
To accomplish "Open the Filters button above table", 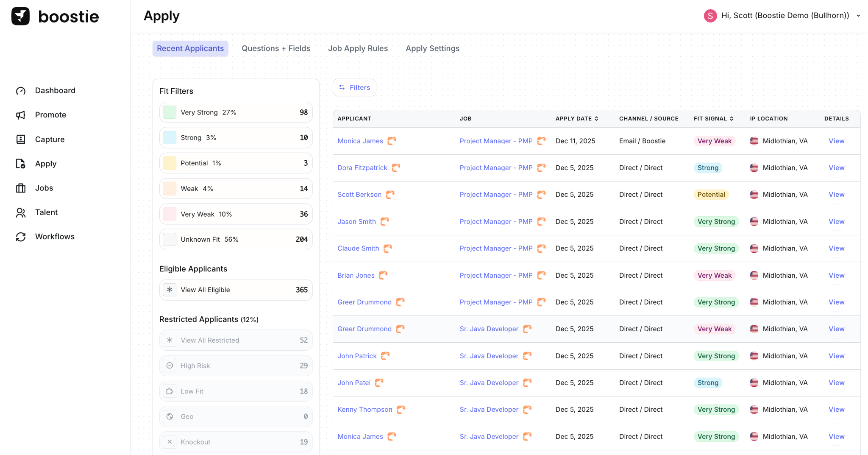I will coord(354,87).
